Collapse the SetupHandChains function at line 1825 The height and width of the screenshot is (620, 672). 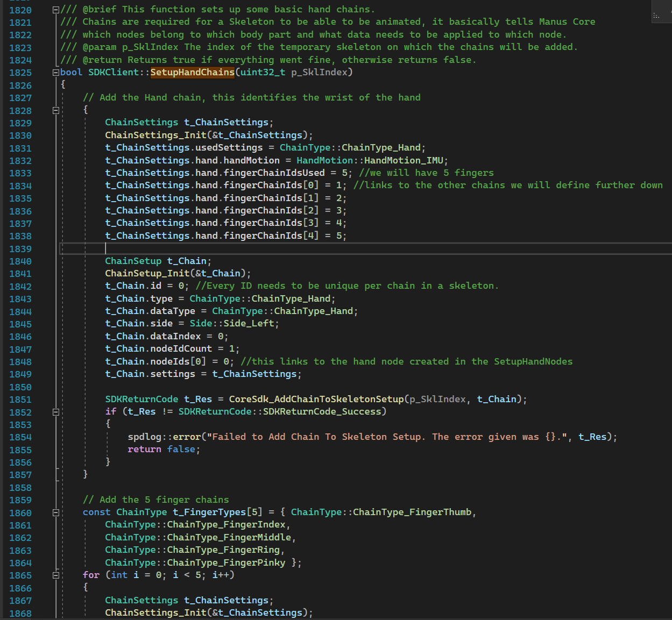coord(56,73)
